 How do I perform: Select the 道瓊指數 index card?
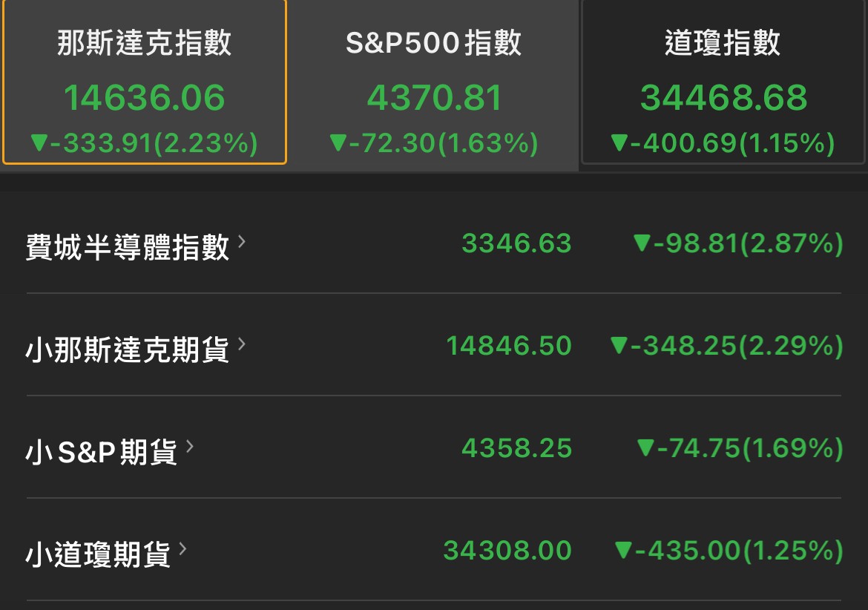point(723,82)
